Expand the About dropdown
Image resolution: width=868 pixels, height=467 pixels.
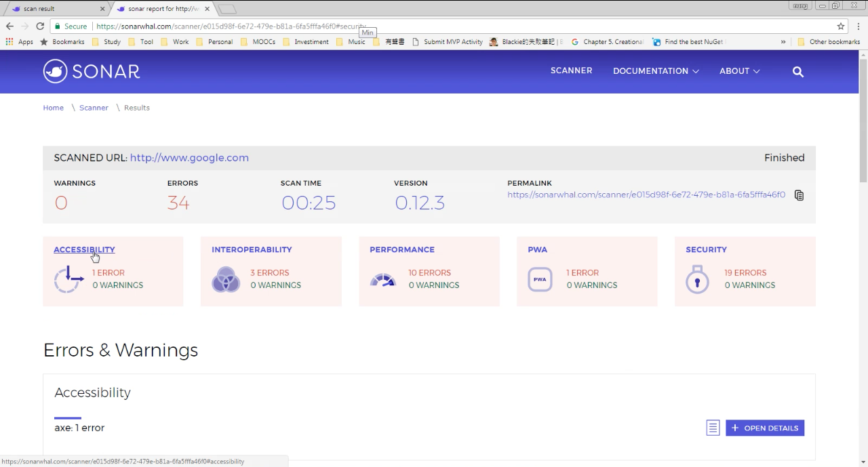click(739, 71)
